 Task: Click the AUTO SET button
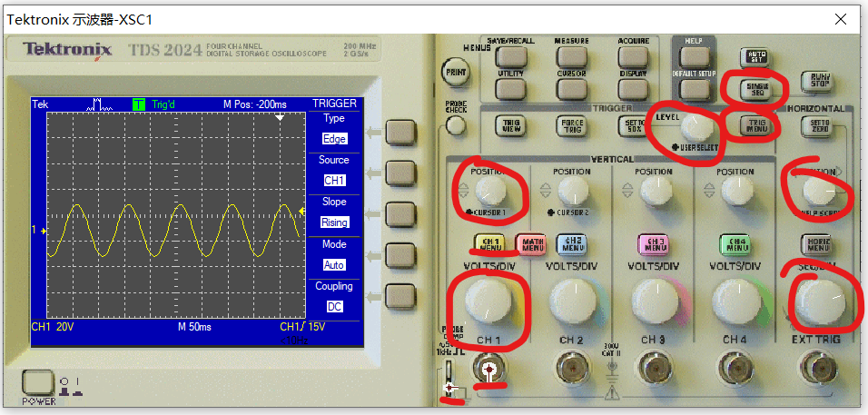[x=755, y=56]
